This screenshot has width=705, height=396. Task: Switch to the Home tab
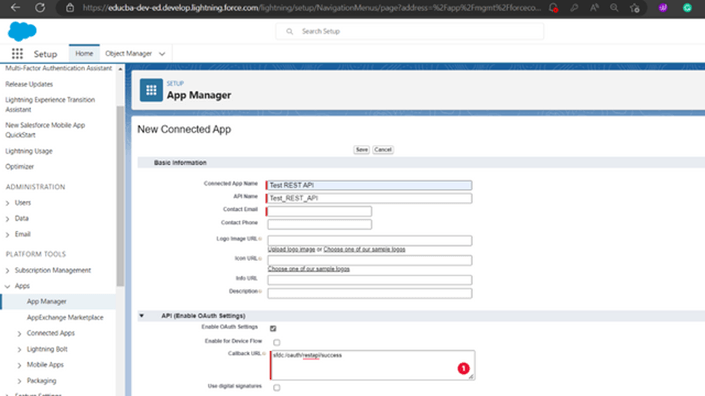coord(84,53)
